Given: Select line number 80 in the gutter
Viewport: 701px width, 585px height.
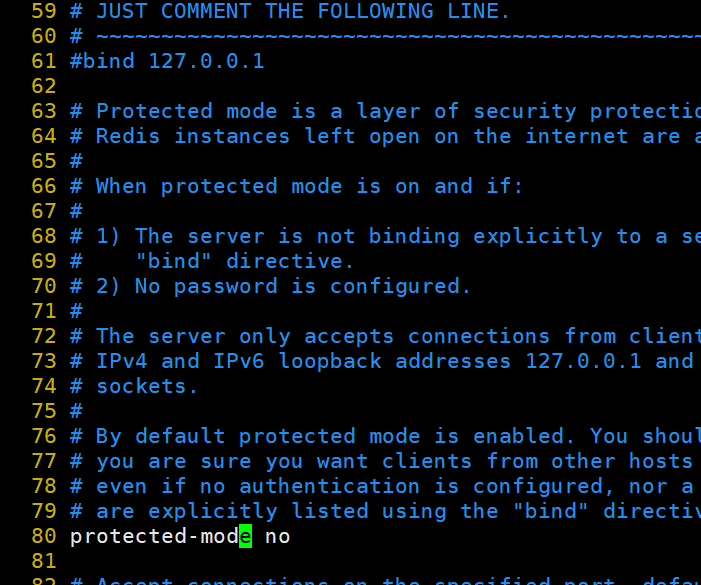Looking at the screenshot, I should (x=44, y=536).
